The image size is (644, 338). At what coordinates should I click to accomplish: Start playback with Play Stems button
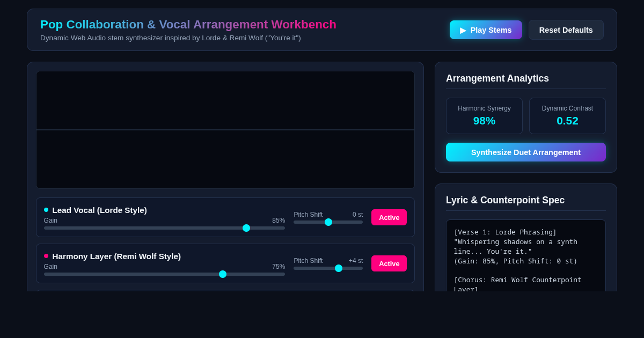pyautogui.click(x=486, y=30)
